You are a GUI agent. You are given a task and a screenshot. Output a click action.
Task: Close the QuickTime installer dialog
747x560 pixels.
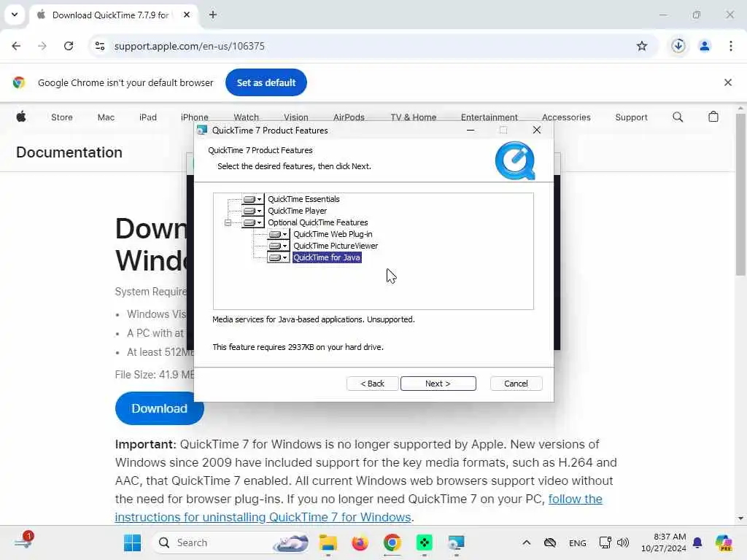click(x=536, y=130)
